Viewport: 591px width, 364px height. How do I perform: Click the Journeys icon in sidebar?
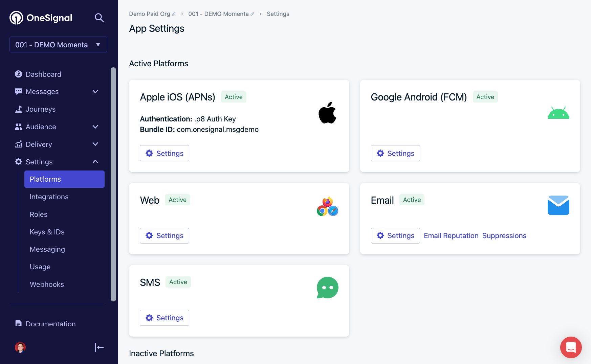[x=19, y=109]
